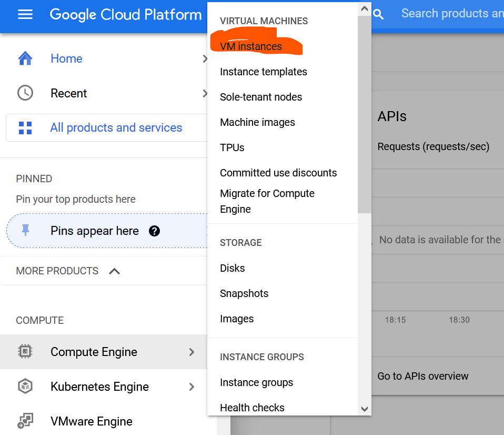504x435 pixels.
Task: Collapse the MORE PRODUCTS section chevron
Action: 115,271
